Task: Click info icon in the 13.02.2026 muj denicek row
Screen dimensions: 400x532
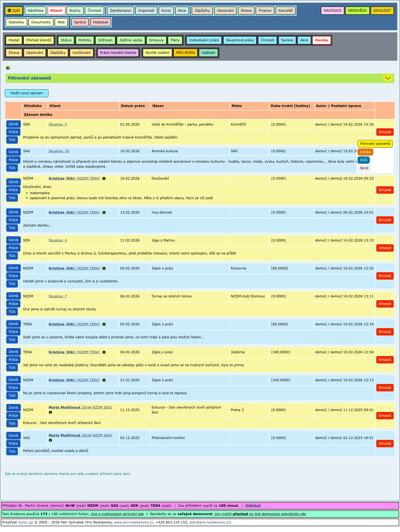Action: (x=104, y=212)
